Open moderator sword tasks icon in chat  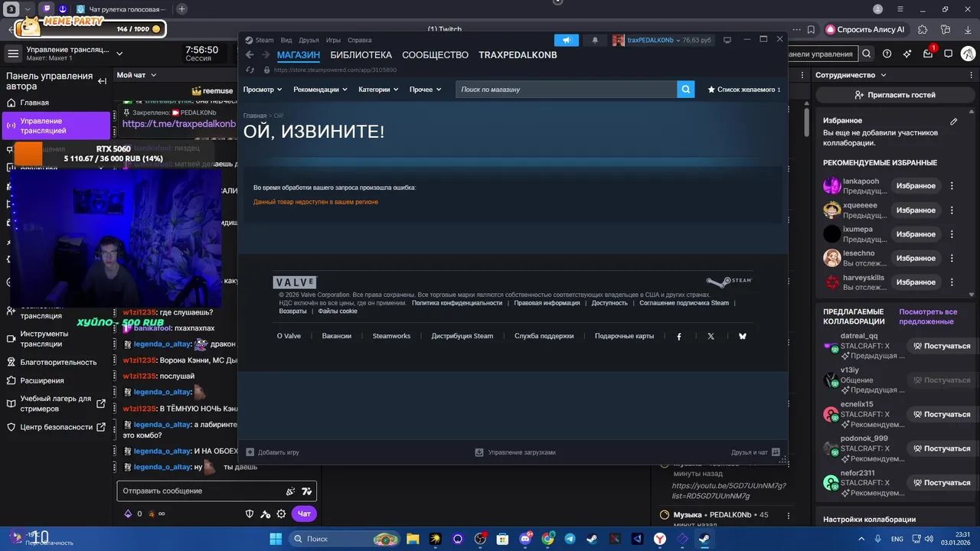tap(266, 514)
